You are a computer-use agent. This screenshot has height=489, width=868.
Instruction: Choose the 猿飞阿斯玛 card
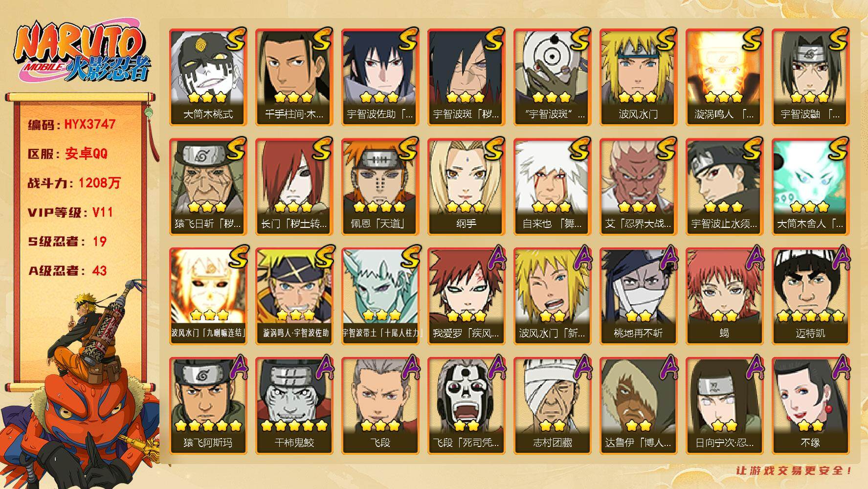click(208, 405)
